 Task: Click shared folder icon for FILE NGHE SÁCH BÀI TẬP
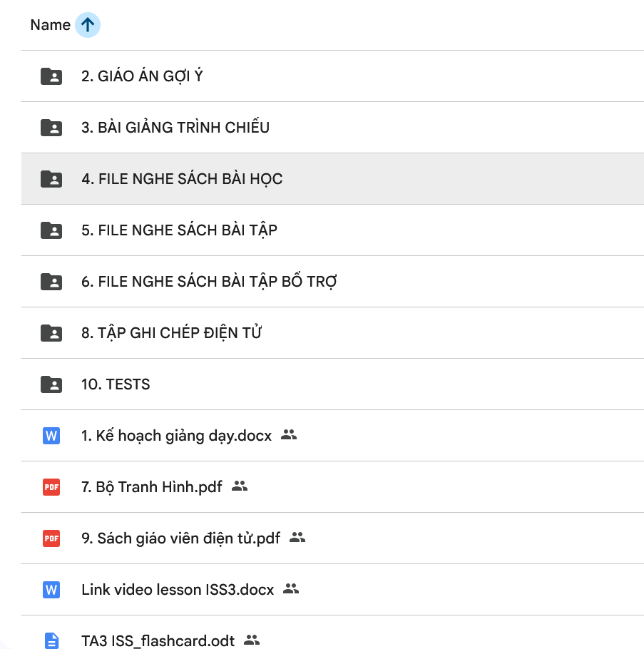pyautogui.click(x=51, y=230)
